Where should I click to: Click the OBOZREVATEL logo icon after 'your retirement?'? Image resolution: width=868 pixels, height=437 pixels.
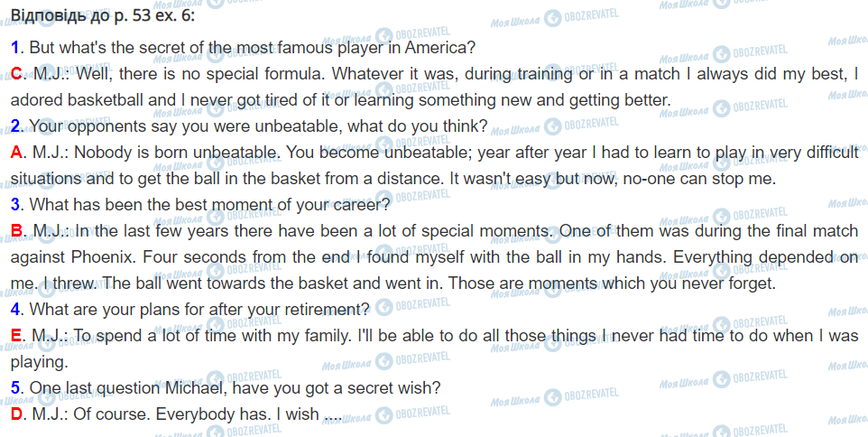pos(384,308)
